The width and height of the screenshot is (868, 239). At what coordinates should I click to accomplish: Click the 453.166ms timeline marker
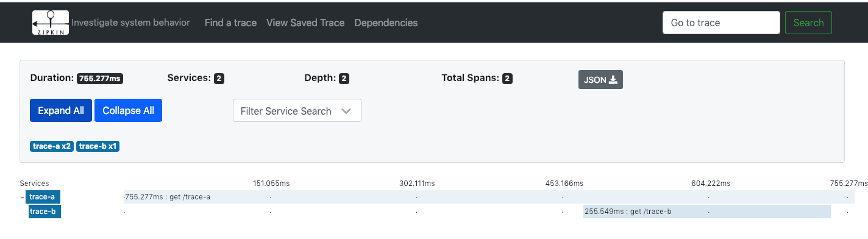tap(564, 183)
